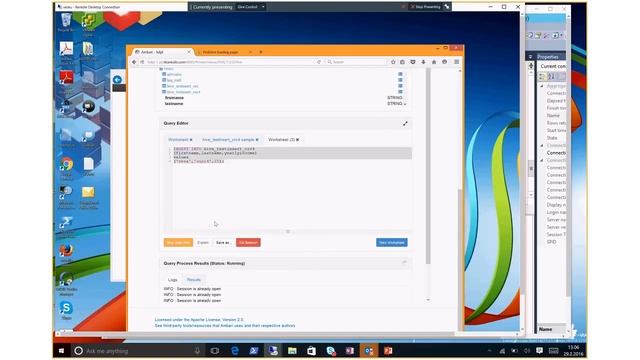Switch to the first Worksheet tab
The width and height of the screenshot is (640, 360).
[178, 140]
